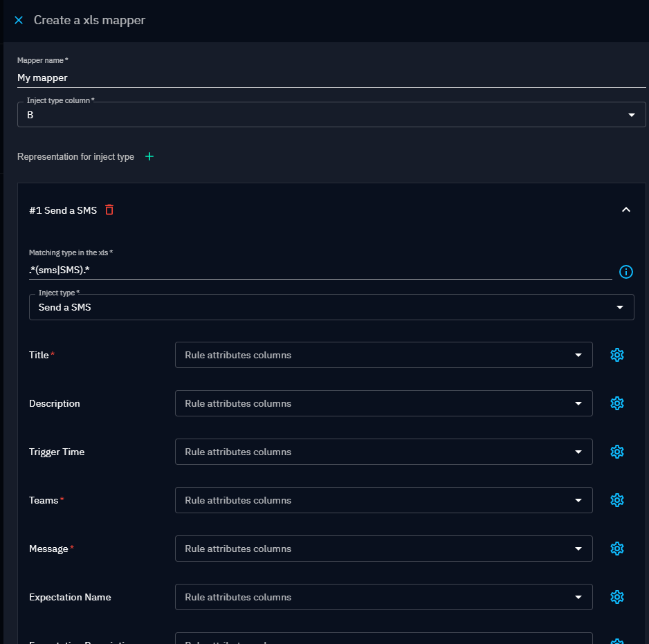This screenshot has width=649, height=644.
Task: Close the xls mapper creation dialog
Action: [18, 20]
